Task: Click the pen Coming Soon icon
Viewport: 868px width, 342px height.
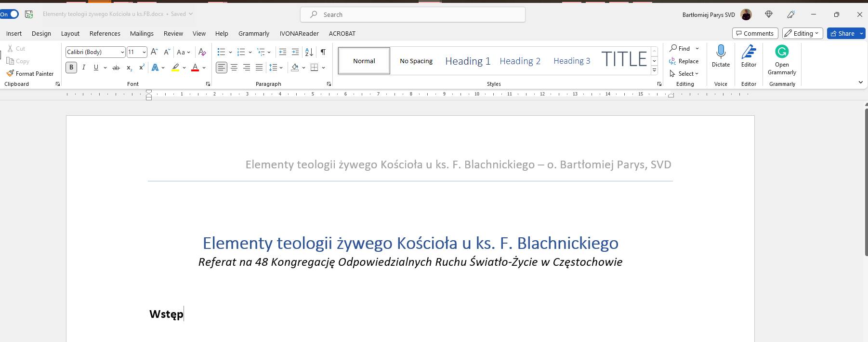Action: (x=791, y=14)
